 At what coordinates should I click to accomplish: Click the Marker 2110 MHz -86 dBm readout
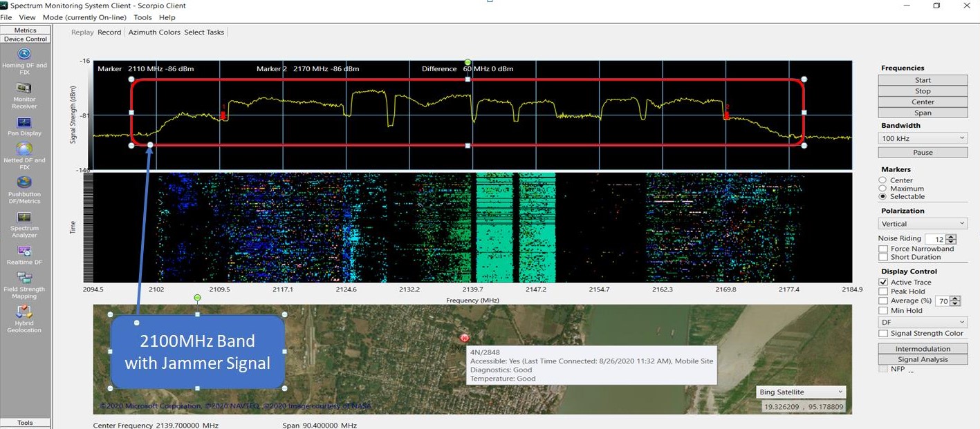pyautogui.click(x=146, y=69)
